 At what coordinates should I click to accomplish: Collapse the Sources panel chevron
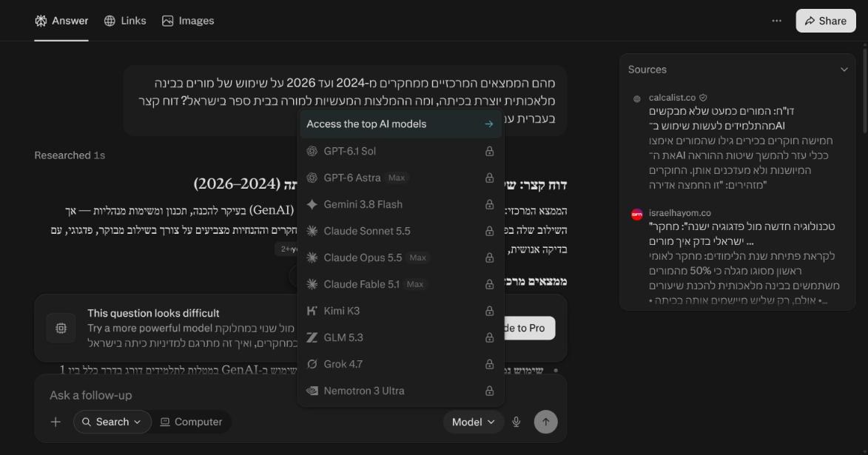click(844, 70)
